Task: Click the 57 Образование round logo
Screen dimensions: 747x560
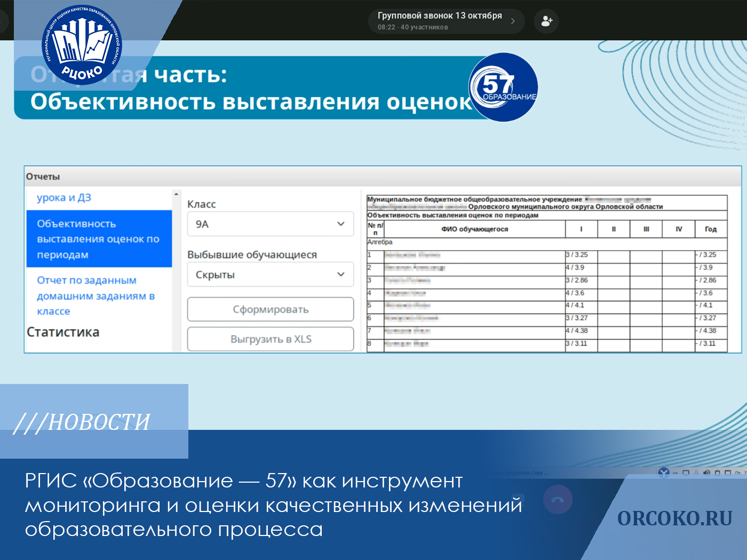Action: point(503,87)
